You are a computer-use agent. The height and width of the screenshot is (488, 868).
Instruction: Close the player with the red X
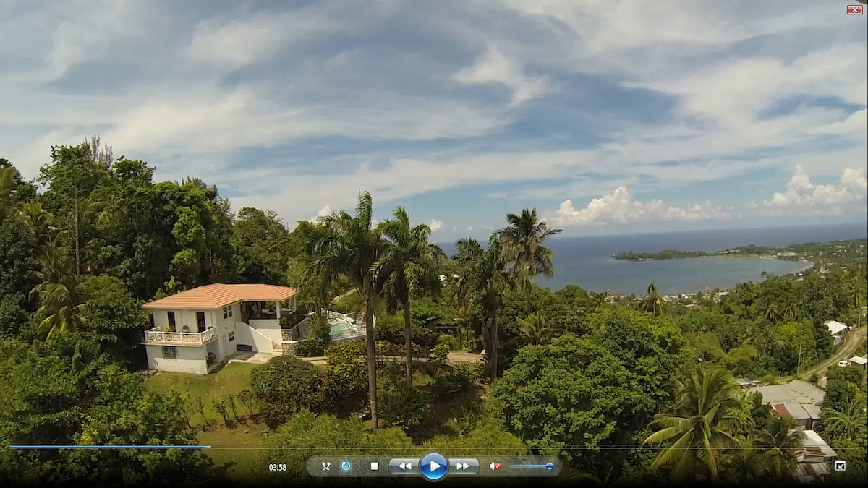click(x=854, y=9)
